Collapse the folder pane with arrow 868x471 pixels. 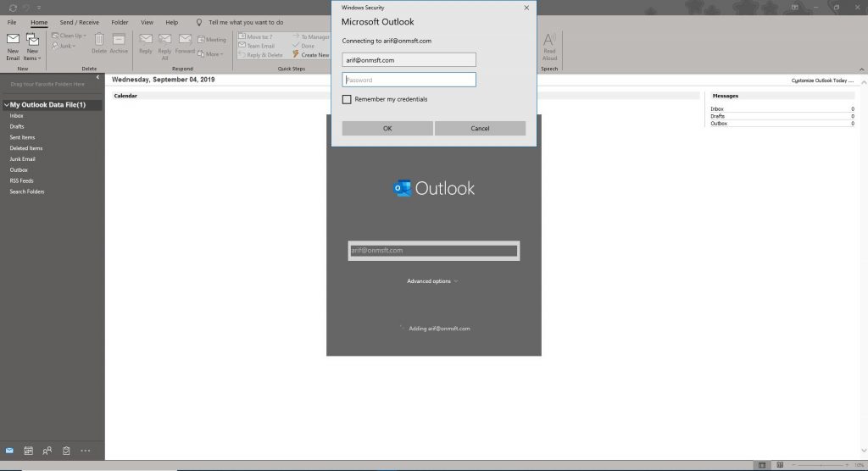click(97, 78)
